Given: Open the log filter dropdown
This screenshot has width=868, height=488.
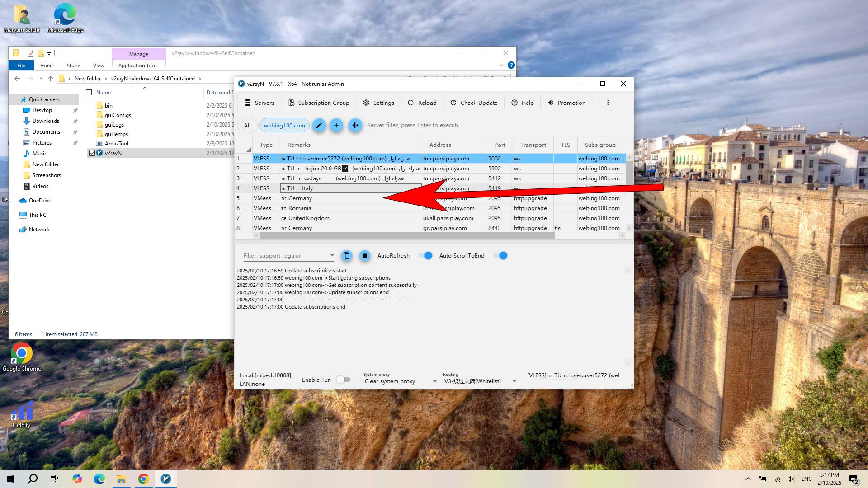Looking at the screenshot, I should (x=332, y=256).
